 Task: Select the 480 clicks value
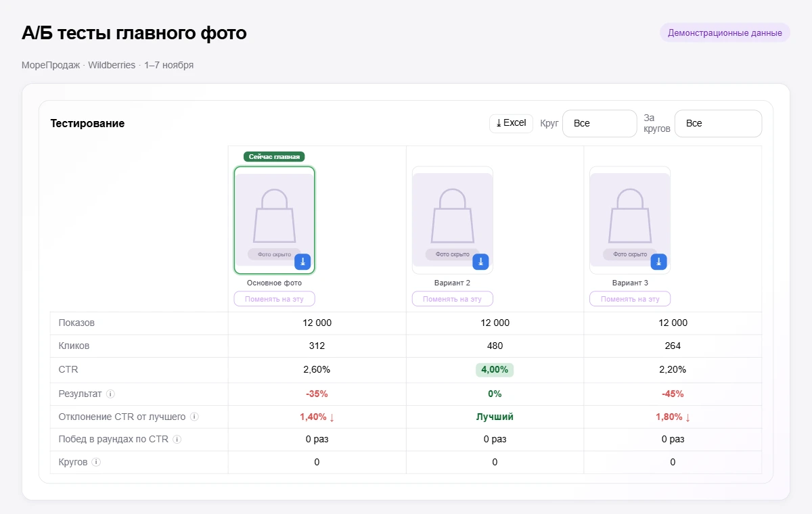pyautogui.click(x=495, y=346)
